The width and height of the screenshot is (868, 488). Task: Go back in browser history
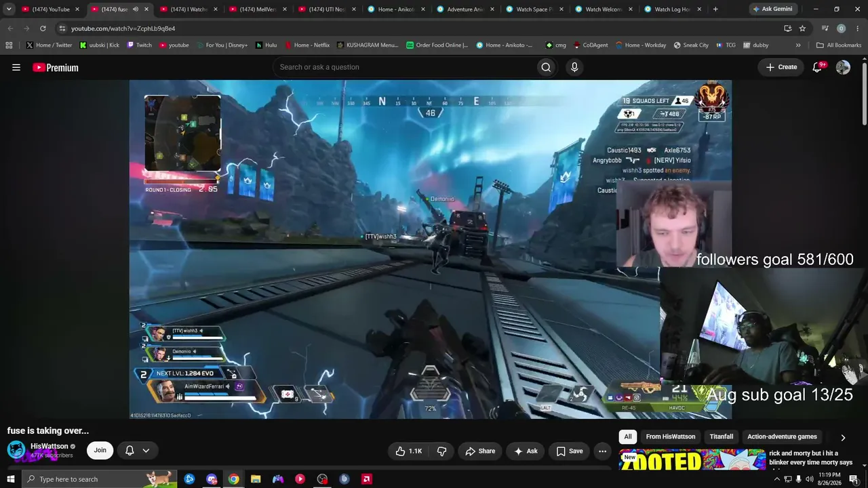coord(10,28)
